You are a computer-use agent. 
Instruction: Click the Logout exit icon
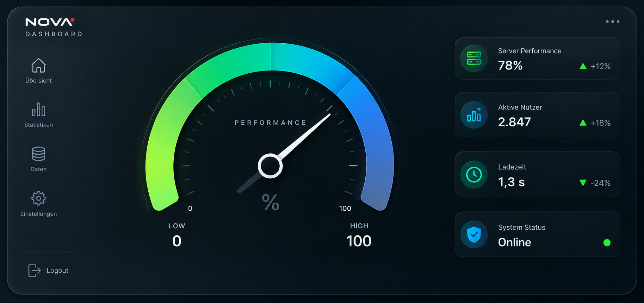[35, 271]
